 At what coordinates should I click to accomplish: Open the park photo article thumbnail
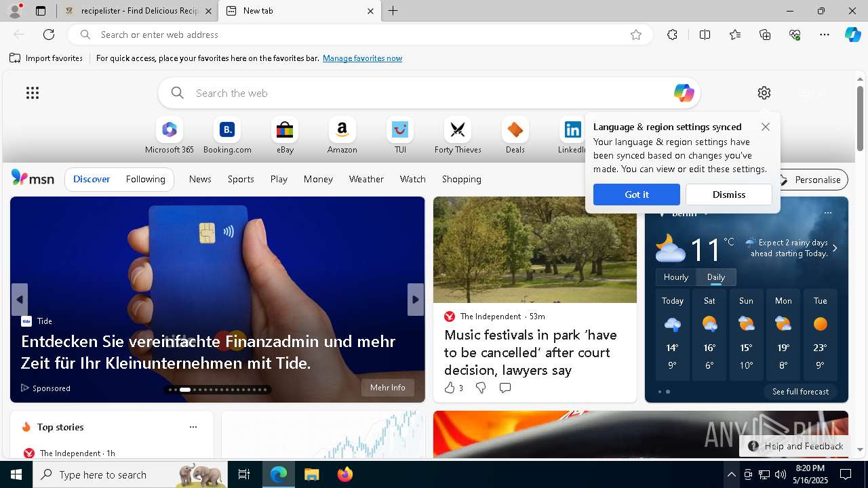[535, 250]
